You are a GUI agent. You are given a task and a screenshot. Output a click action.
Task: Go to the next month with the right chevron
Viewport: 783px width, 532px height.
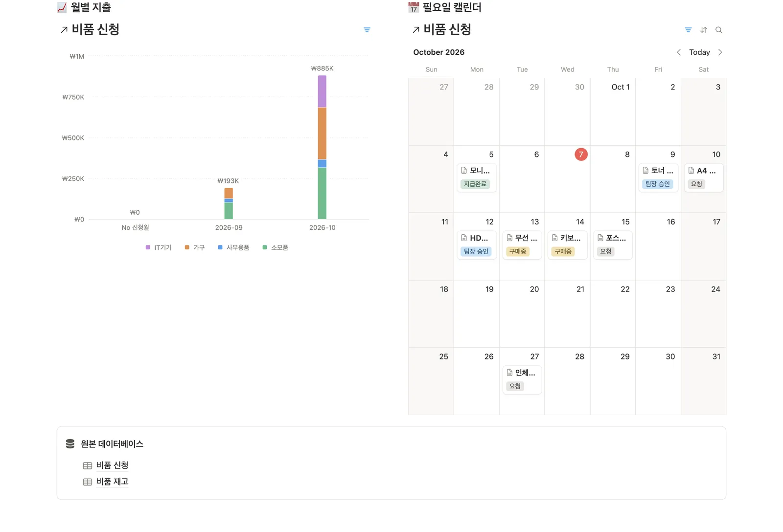click(x=720, y=52)
